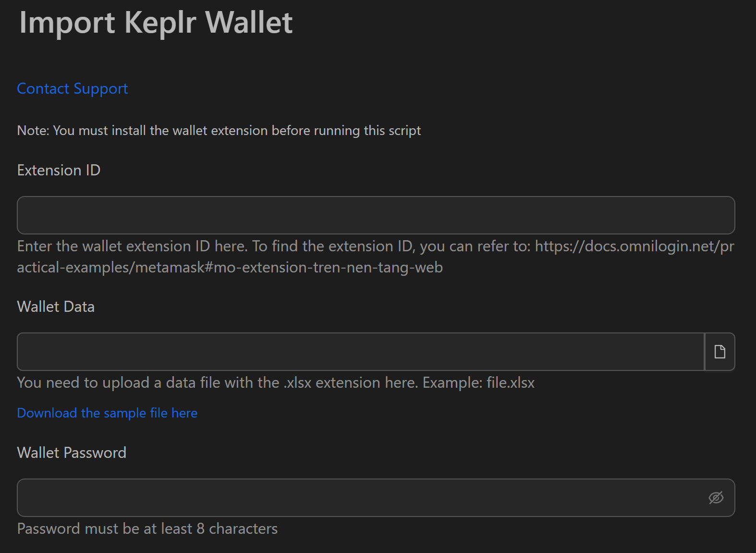Select the Wallet Password input box
756x553 pixels.
click(360, 498)
